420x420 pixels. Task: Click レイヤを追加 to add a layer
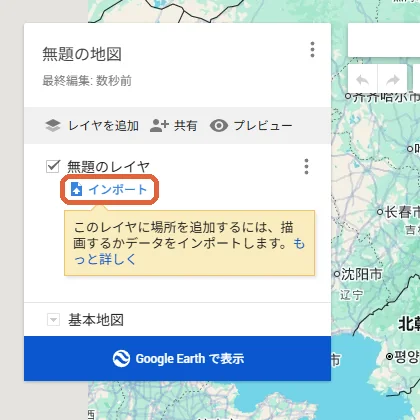92,126
